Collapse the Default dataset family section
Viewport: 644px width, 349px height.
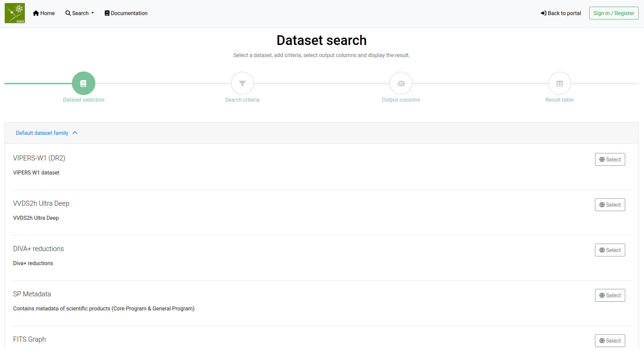(x=47, y=133)
